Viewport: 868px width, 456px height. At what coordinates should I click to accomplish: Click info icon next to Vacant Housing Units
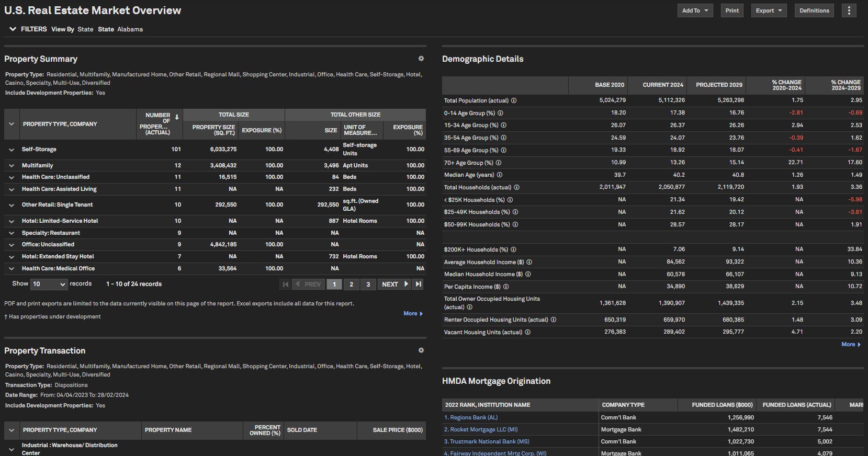point(527,332)
